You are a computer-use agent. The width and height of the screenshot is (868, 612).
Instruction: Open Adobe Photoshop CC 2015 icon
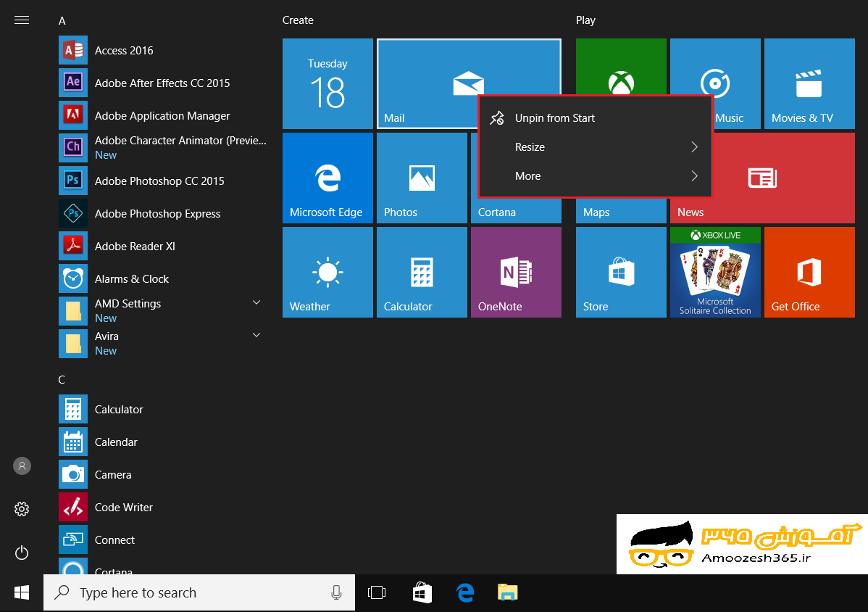(x=73, y=181)
